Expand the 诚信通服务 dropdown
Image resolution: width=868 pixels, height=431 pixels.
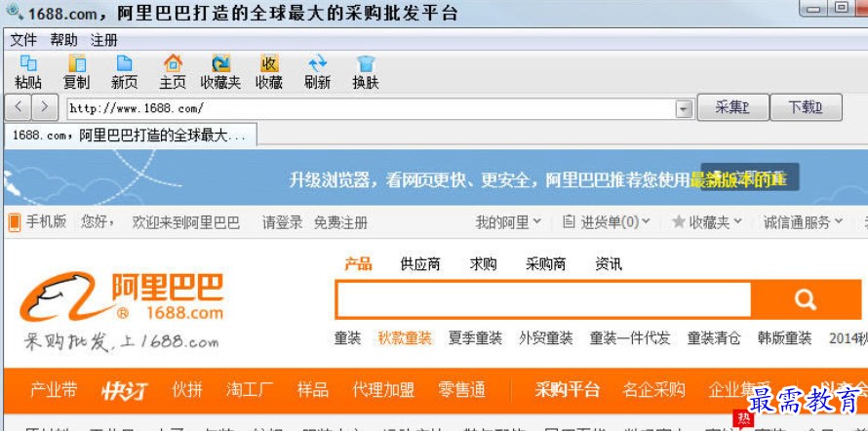(804, 223)
